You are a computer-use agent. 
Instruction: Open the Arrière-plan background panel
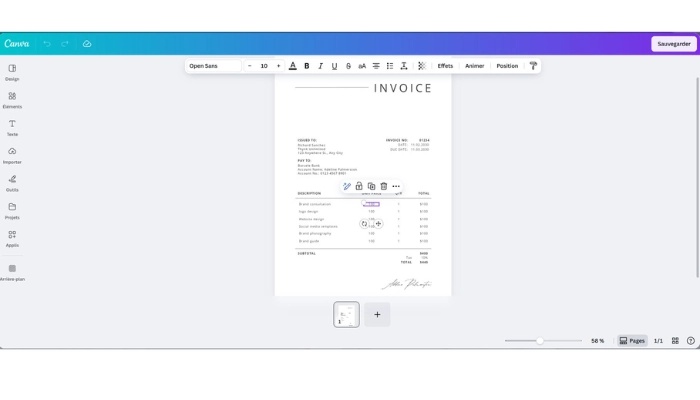click(12, 272)
